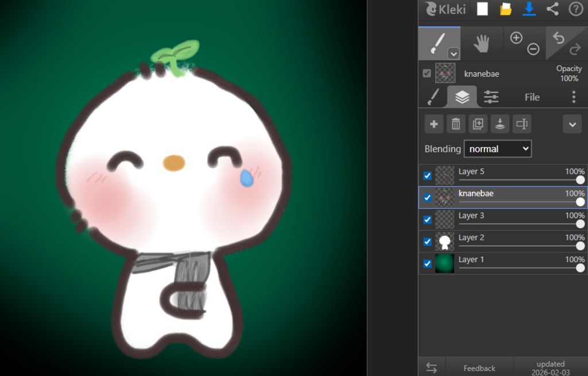588x376 pixels.
Task: Switch to the brush settings tab
Action: [x=433, y=97]
